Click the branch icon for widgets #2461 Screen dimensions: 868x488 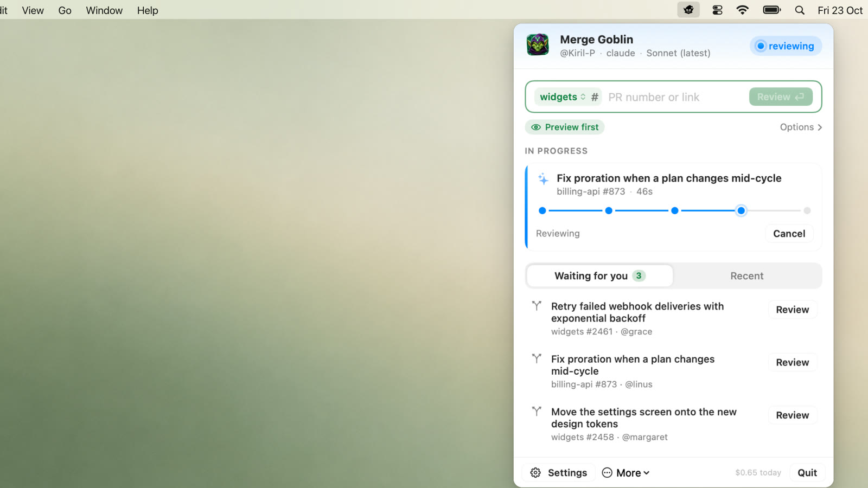pos(537,306)
